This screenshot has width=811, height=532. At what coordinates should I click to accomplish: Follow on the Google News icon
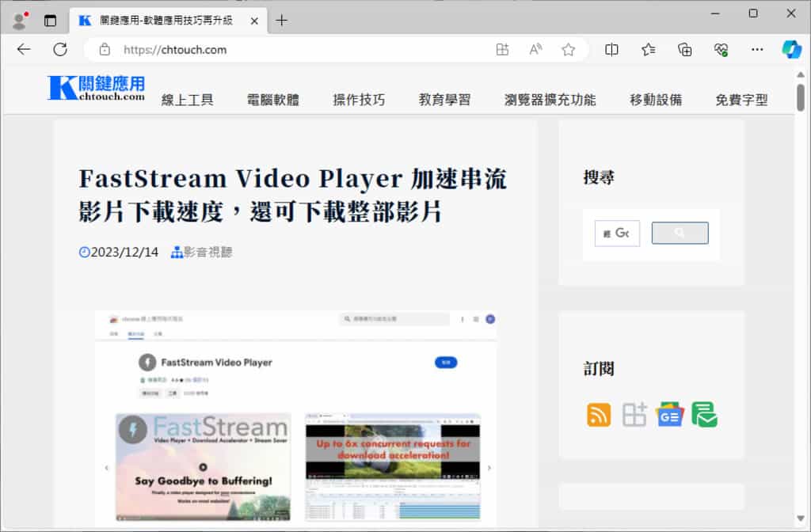tap(670, 414)
